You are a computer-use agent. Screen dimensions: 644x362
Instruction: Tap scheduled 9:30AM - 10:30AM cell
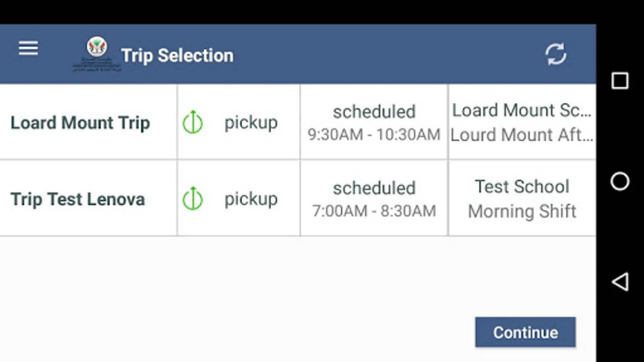click(x=374, y=122)
